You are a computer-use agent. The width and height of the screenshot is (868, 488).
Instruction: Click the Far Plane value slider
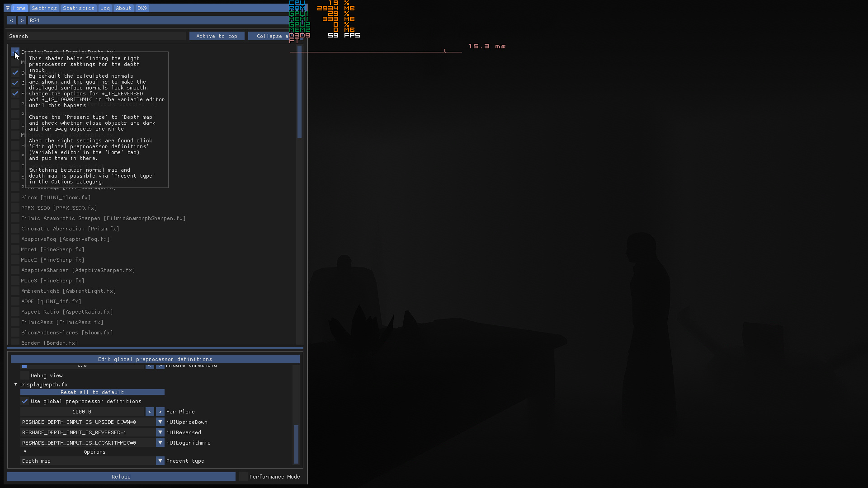click(x=82, y=412)
